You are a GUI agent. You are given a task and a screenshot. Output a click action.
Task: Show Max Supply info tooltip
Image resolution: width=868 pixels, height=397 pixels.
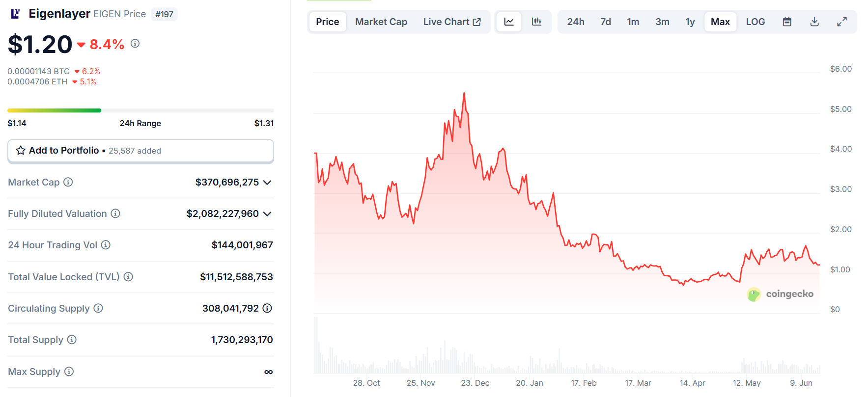(x=69, y=371)
